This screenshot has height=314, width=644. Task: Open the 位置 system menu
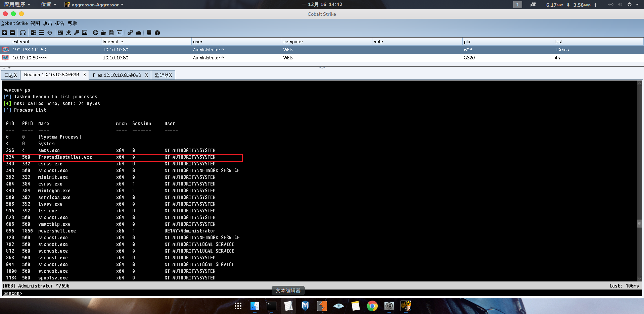tap(49, 4)
